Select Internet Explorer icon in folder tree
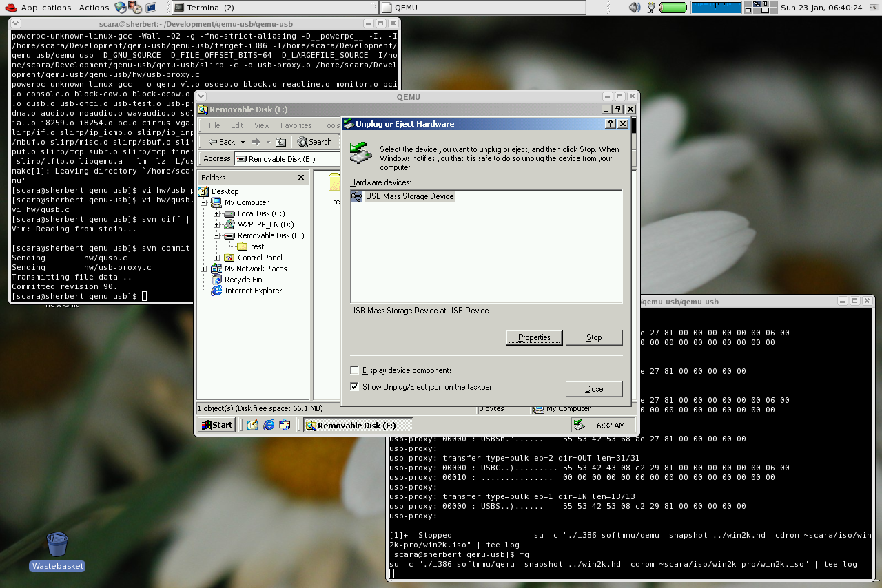The image size is (882, 588). coord(216,291)
